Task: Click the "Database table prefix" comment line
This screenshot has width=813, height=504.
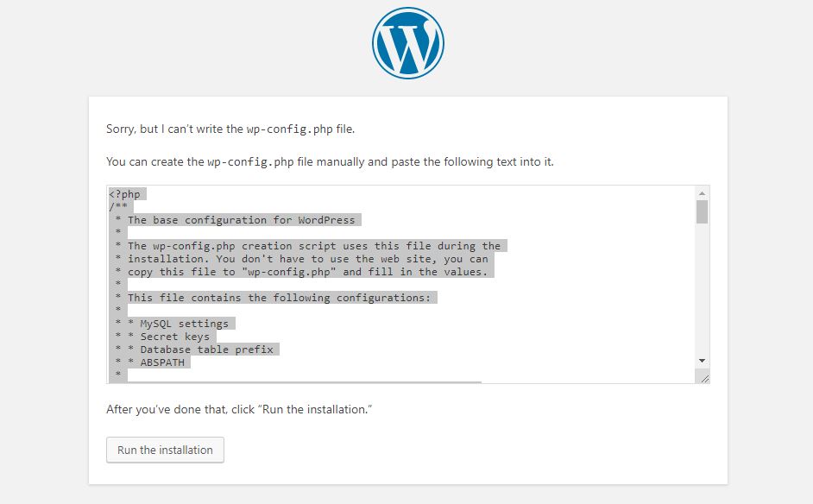Action: (x=207, y=349)
